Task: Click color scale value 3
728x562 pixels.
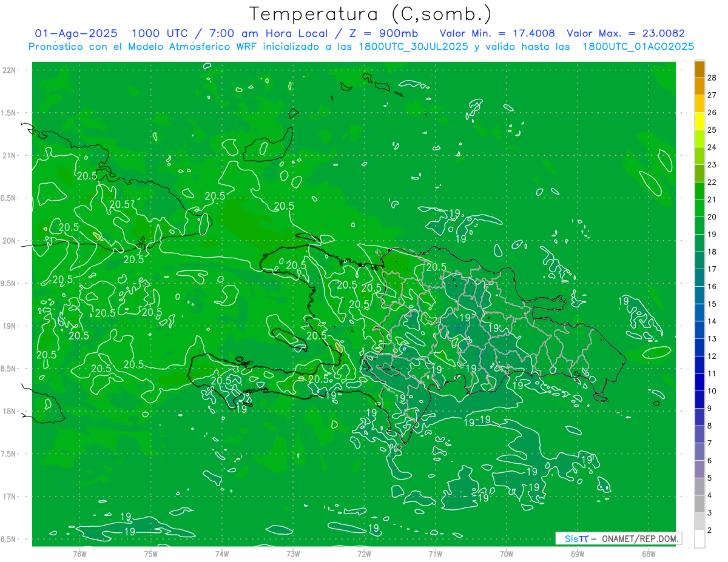Action: tap(710, 513)
